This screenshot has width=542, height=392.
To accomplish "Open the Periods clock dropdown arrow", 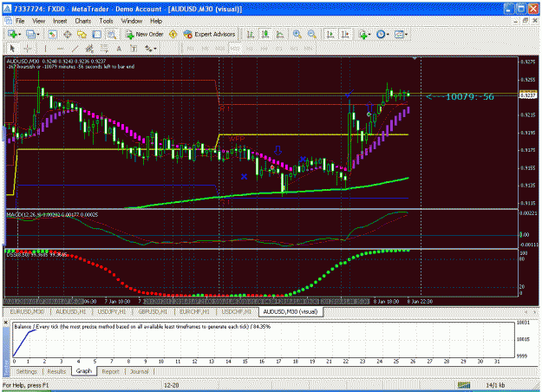I will pyautogui.click(x=388, y=34).
